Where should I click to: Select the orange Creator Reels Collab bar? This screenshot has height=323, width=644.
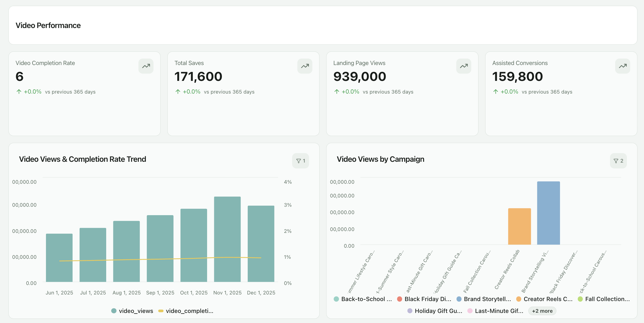click(520, 227)
